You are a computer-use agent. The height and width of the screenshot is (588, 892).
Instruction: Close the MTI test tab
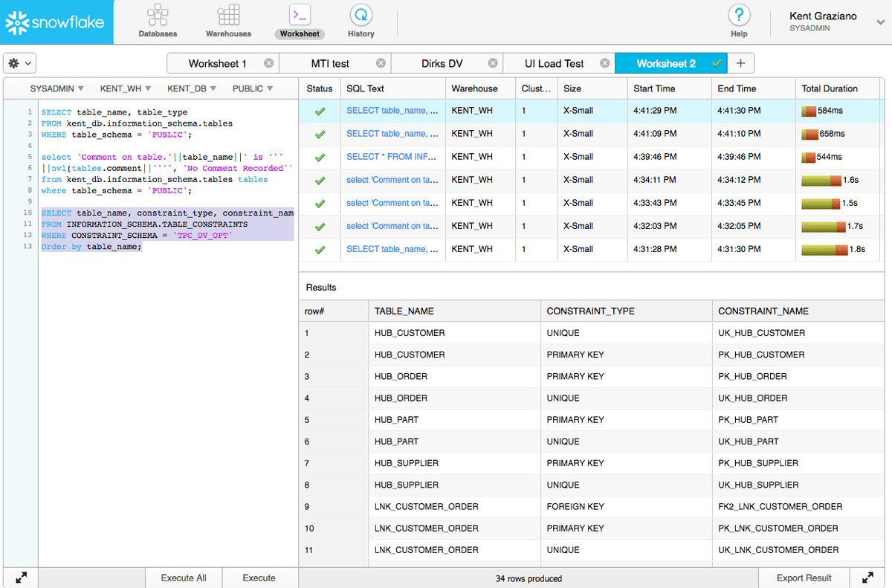(381, 63)
